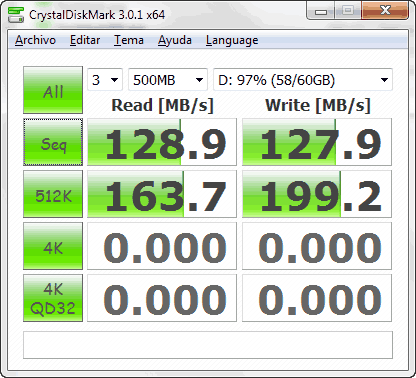Click the CrystalDiskMark title bar icon
This screenshot has height=378, width=416.
[x=16, y=14]
